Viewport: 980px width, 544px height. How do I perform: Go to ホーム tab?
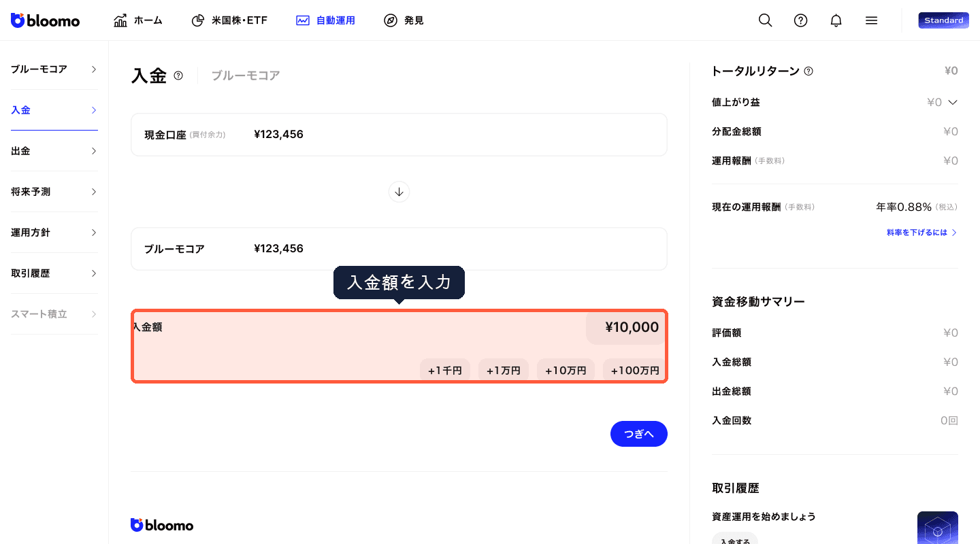pyautogui.click(x=138, y=20)
